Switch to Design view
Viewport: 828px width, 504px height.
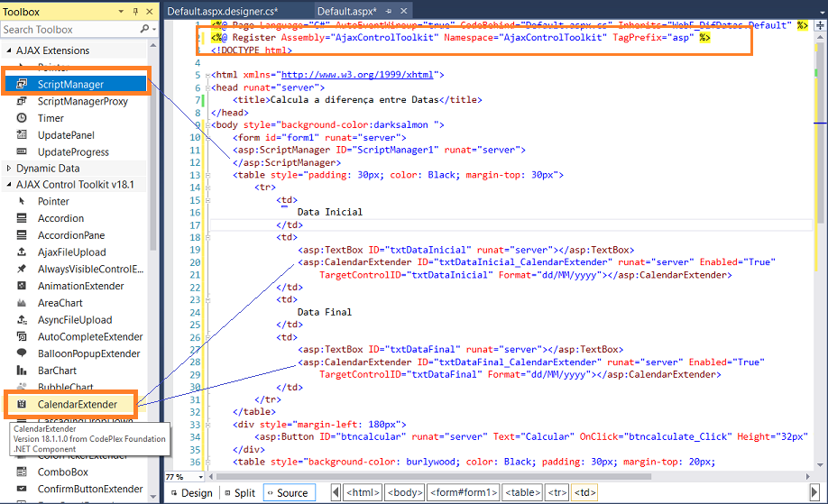pos(192,492)
